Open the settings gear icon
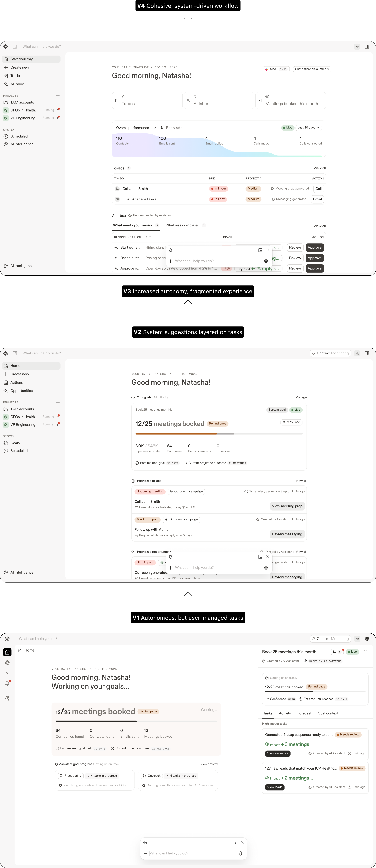This screenshot has width=376, height=868. (x=367, y=639)
